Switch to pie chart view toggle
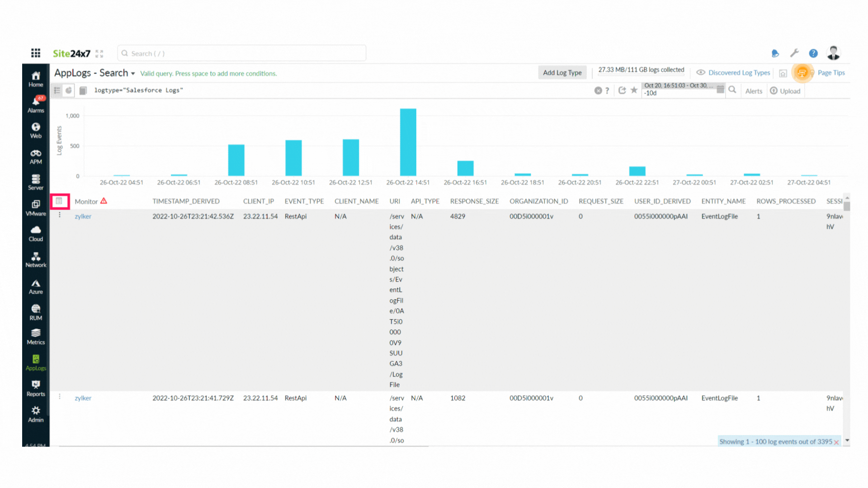Image resolution: width=868 pixels, height=488 pixels. point(69,90)
